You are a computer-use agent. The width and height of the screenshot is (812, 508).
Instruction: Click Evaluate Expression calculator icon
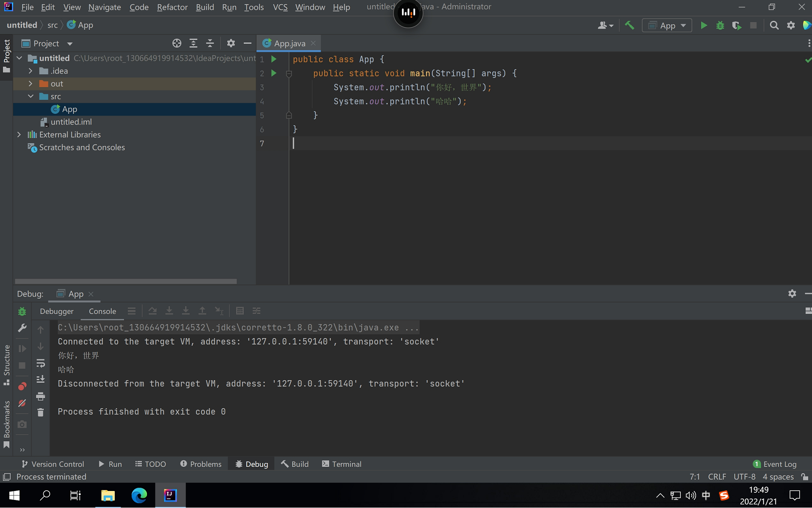point(240,311)
